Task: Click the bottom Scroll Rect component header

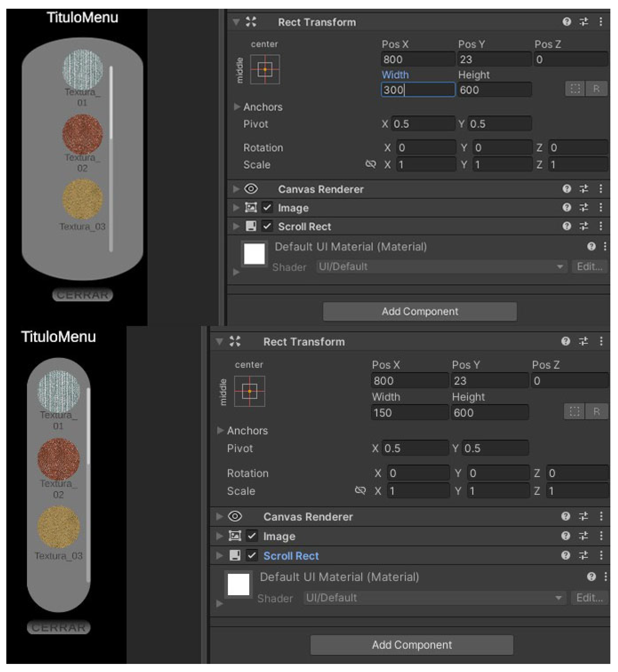Action: click(291, 556)
